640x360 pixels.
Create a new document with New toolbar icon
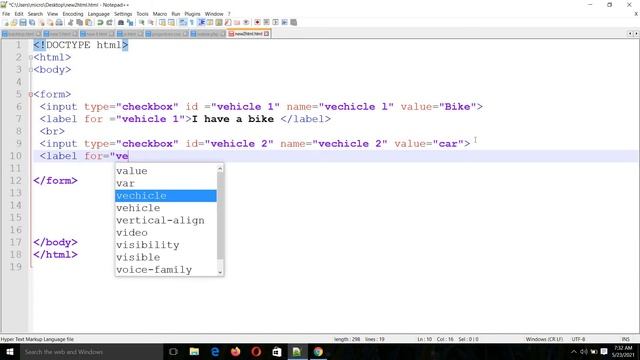(5, 22)
